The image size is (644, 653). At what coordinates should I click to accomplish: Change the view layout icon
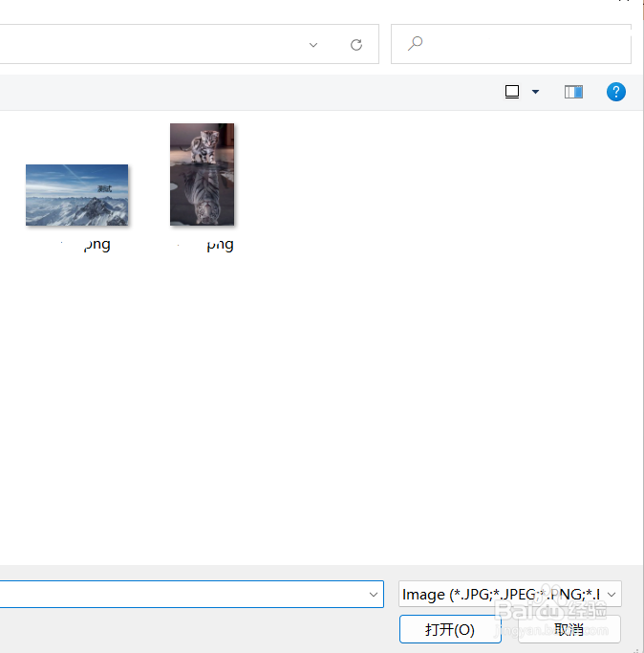(x=511, y=92)
